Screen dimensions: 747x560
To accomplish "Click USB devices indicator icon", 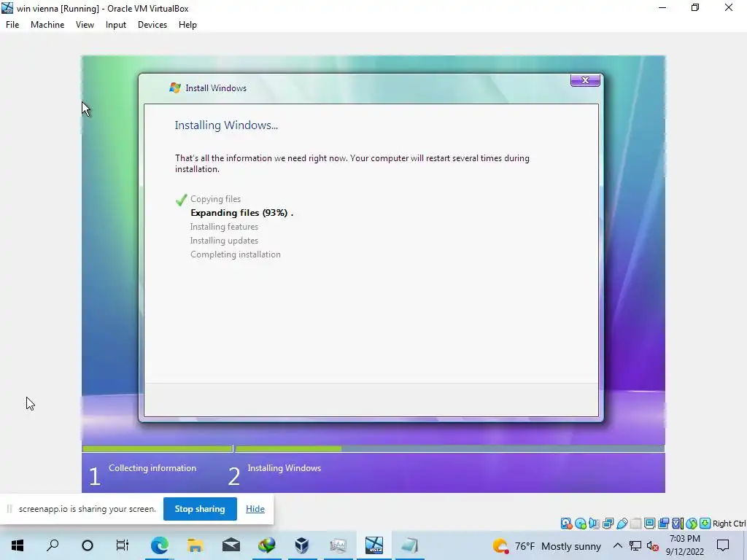I will click(622, 524).
